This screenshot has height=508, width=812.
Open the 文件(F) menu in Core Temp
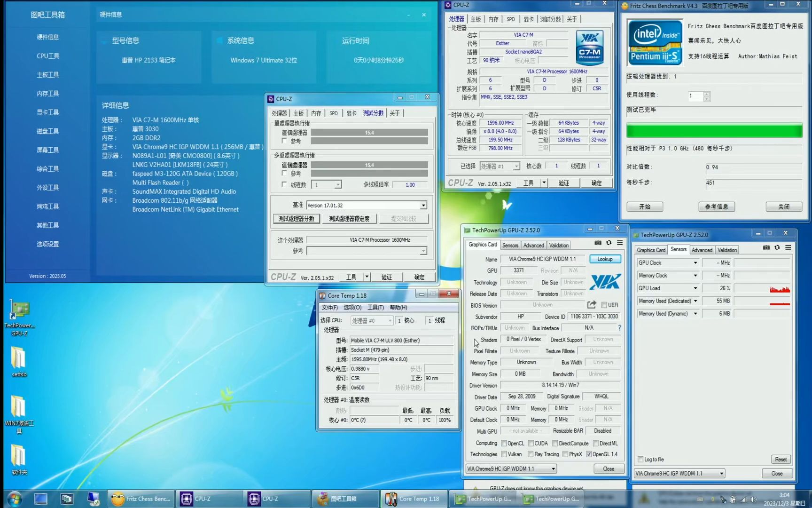329,308
